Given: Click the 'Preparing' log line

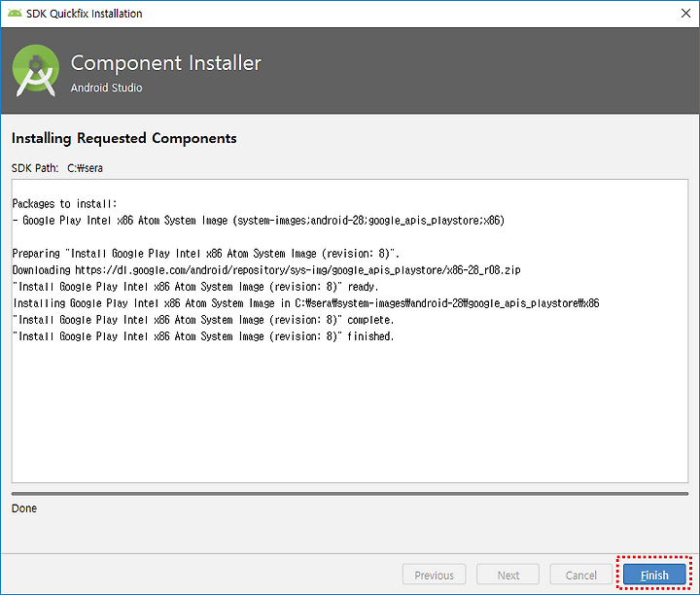Looking at the screenshot, I should 205,254.
